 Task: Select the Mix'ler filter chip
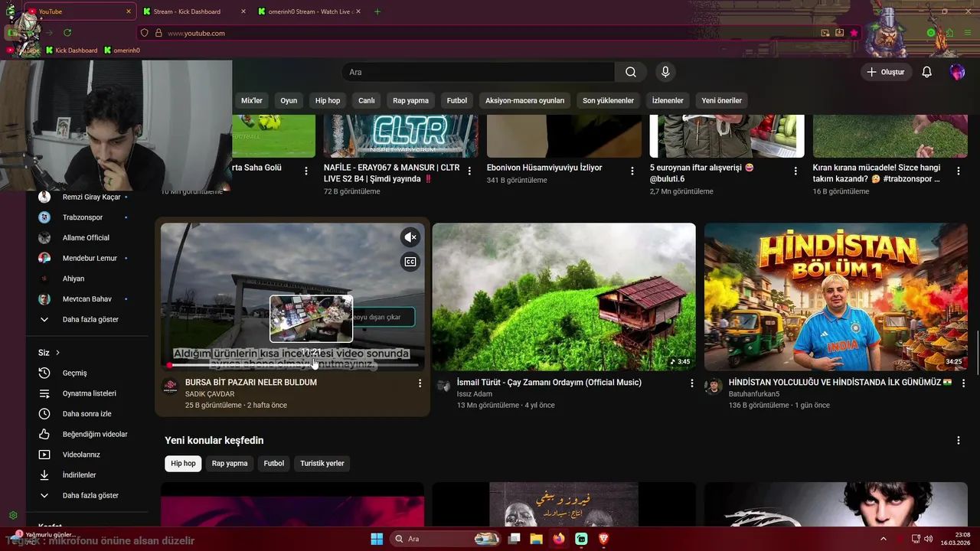point(252,100)
